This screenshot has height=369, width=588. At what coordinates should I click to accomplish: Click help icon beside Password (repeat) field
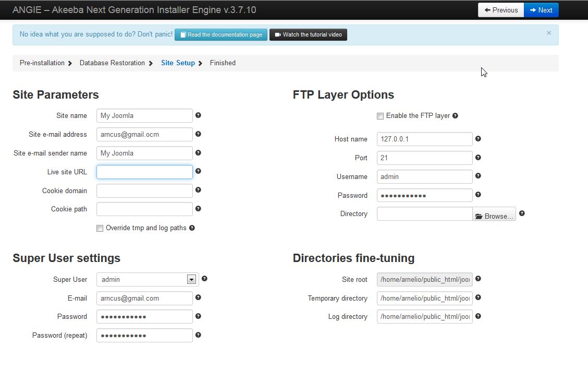(x=198, y=335)
